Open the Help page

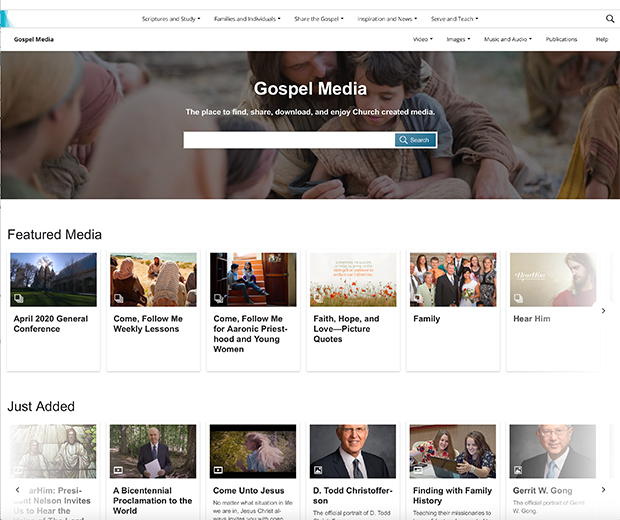click(602, 40)
